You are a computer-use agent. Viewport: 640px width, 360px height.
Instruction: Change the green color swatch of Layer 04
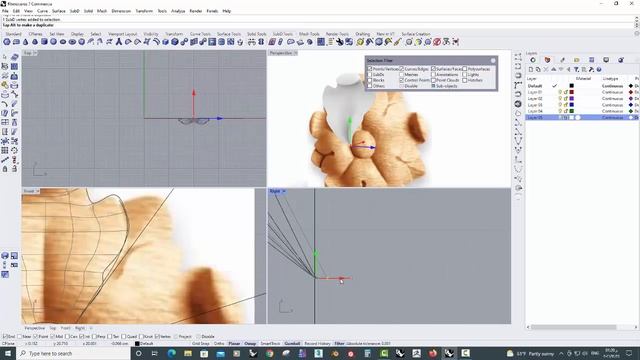point(571,111)
